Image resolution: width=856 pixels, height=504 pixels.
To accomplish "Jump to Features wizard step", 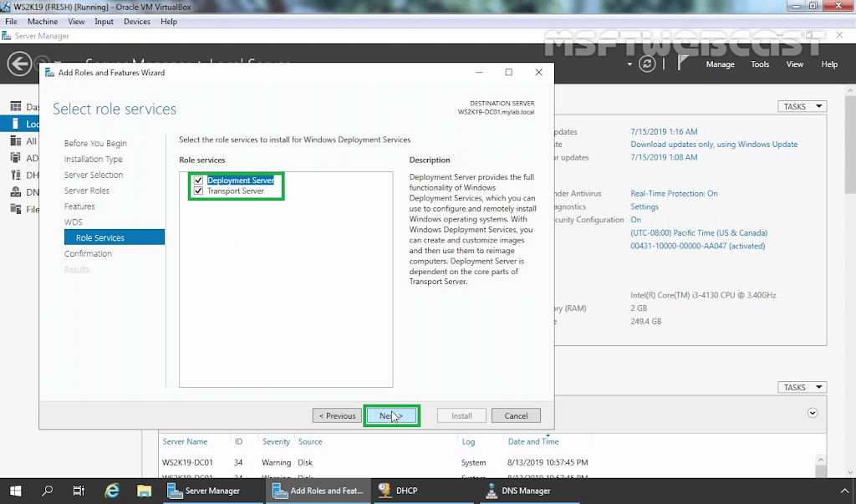I will tap(79, 206).
